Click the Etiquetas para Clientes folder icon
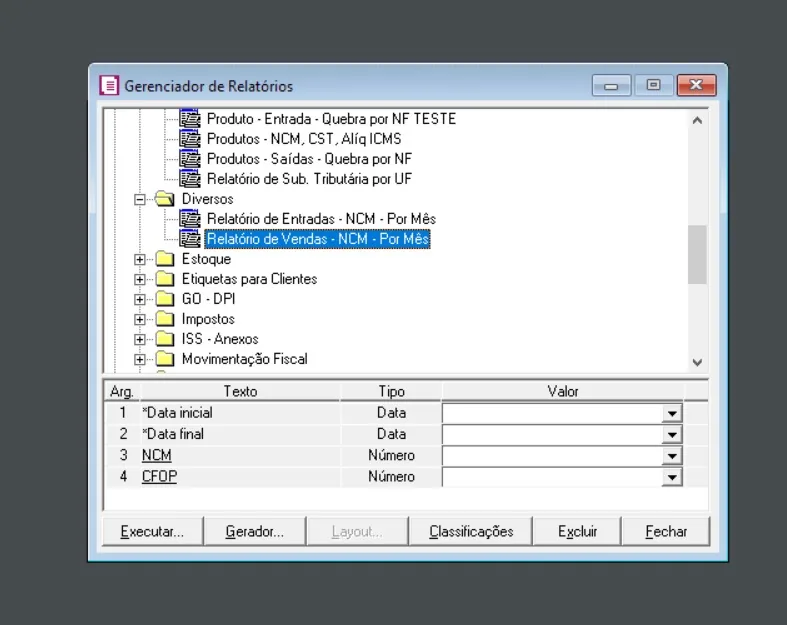The width and height of the screenshot is (787, 625). pyautogui.click(x=165, y=279)
